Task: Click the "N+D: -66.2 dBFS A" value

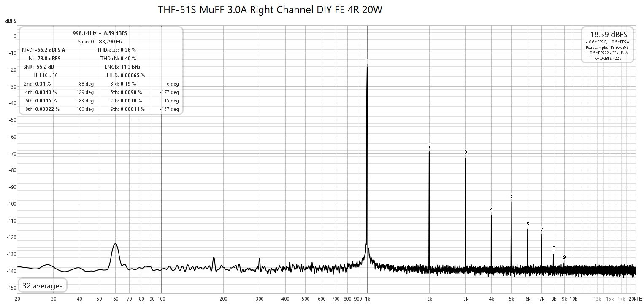Action: tap(43, 50)
